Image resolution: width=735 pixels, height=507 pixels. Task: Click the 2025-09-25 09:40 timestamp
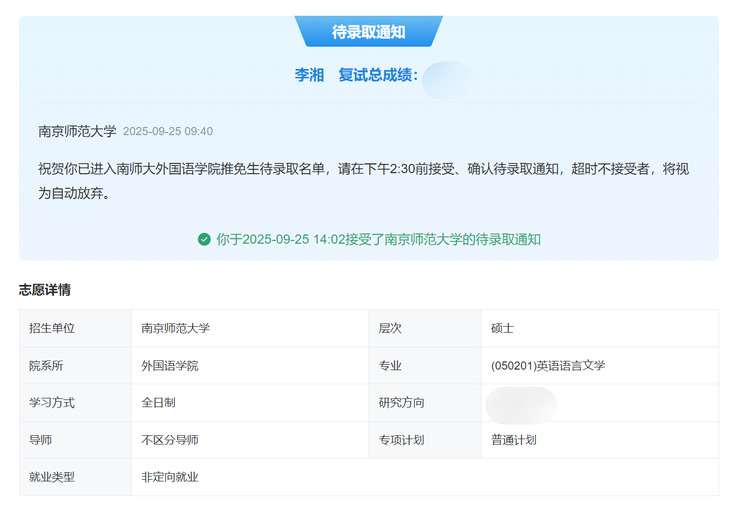(x=167, y=131)
